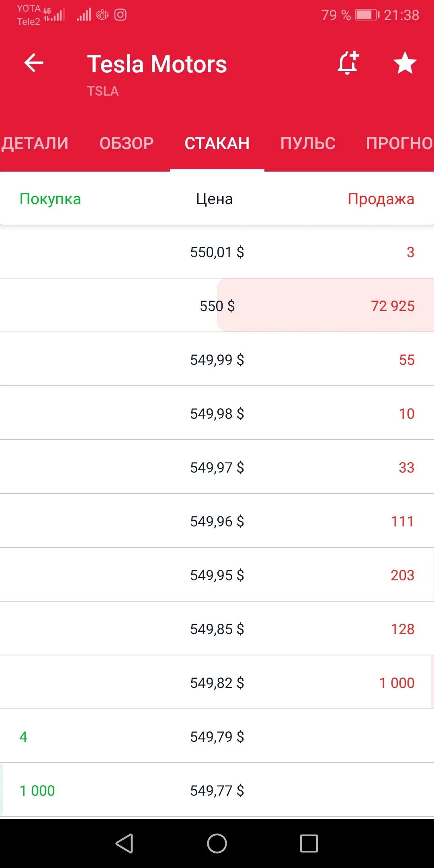The image size is (434, 868).
Task: Open the Instagram notification icon in status bar
Action: [121, 15]
